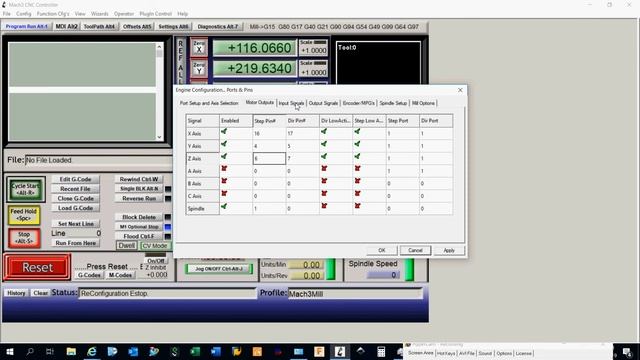Toggle Y Axis Enabled checkmark

[224, 144]
